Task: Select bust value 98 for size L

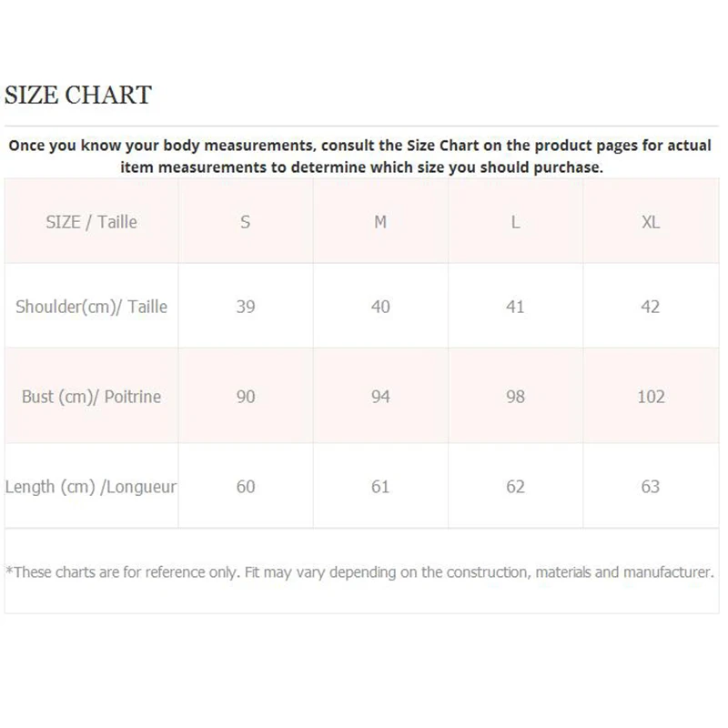Action: pyautogui.click(x=515, y=397)
